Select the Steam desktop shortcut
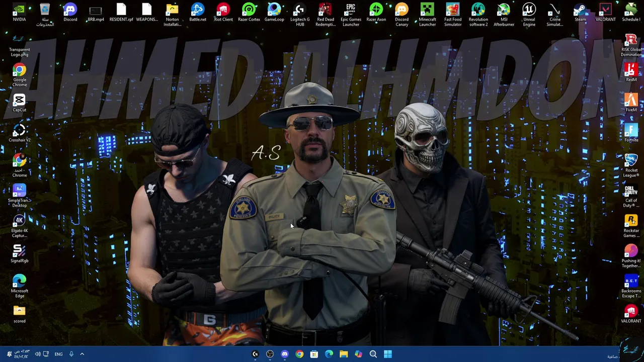Image resolution: width=644 pixels, height=362 pixels. [580, 13]
